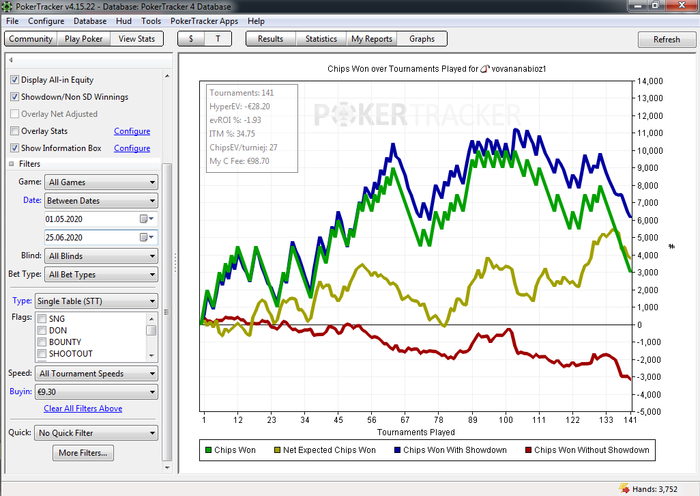Select the View Stats tab
This screenshot has width=700, height=496.
click(x=137, y=39)
